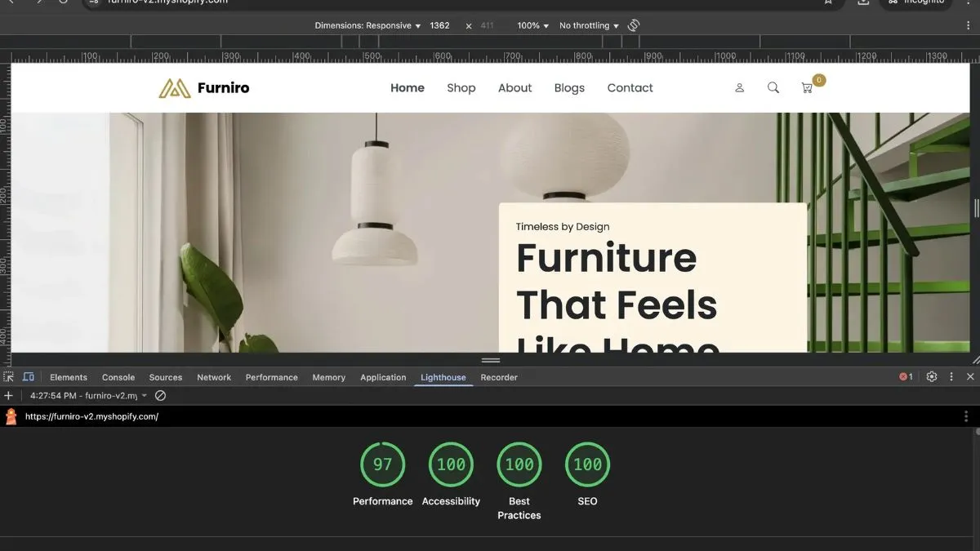Switch to the Console tab

118,376
